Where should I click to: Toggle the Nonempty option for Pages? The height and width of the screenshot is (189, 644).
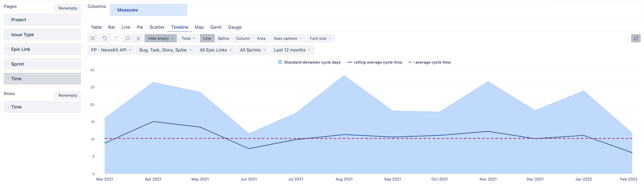coord(68,8)
